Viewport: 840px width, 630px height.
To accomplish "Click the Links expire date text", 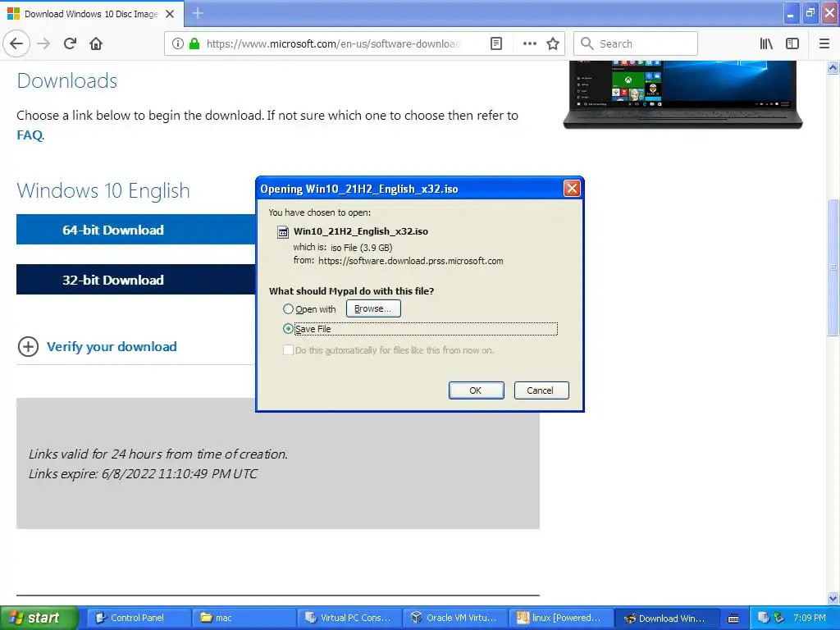I will (143, 473).
